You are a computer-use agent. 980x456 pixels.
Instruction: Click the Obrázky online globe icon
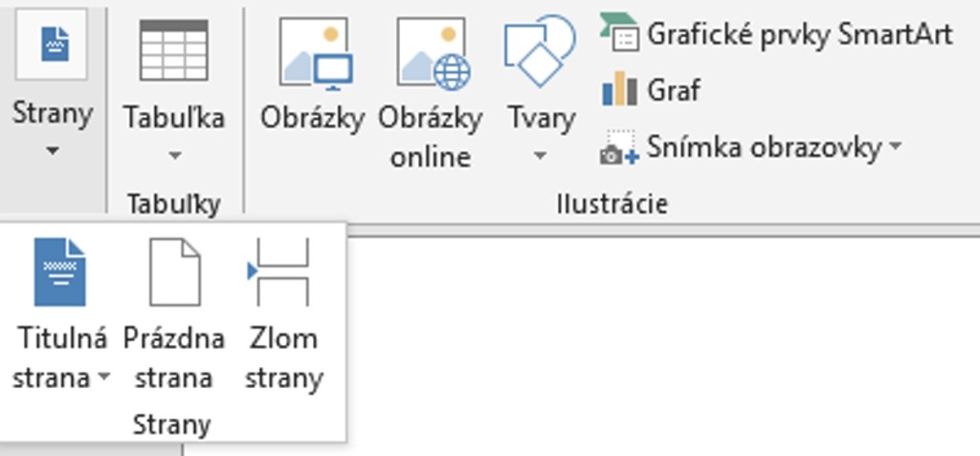click(x=431, y=53)
